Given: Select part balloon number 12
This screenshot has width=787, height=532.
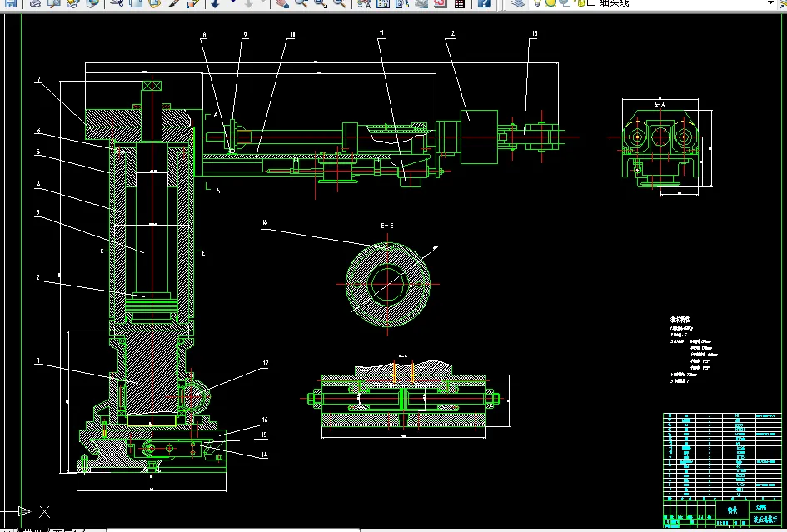Looking at the screenshot, I should click(451, 33).
